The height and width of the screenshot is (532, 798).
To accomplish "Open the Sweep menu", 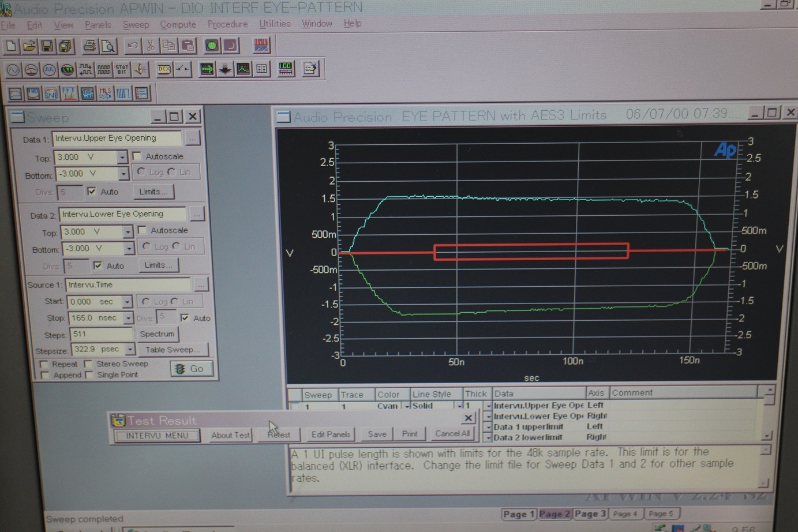I will (136, 25).
